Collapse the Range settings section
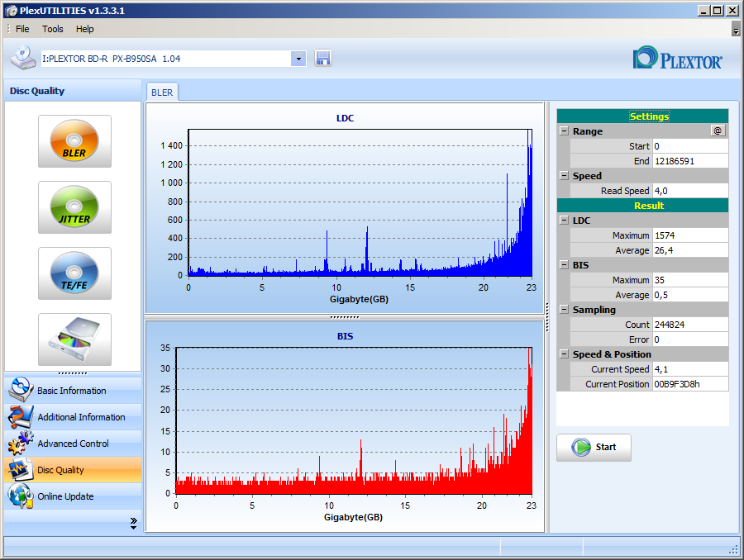The height and width of the screenshot is (560, 744). tap(564, 131)
